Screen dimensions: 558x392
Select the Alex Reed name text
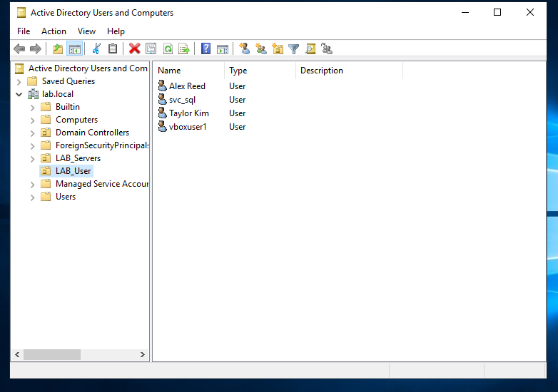(187, 86)
